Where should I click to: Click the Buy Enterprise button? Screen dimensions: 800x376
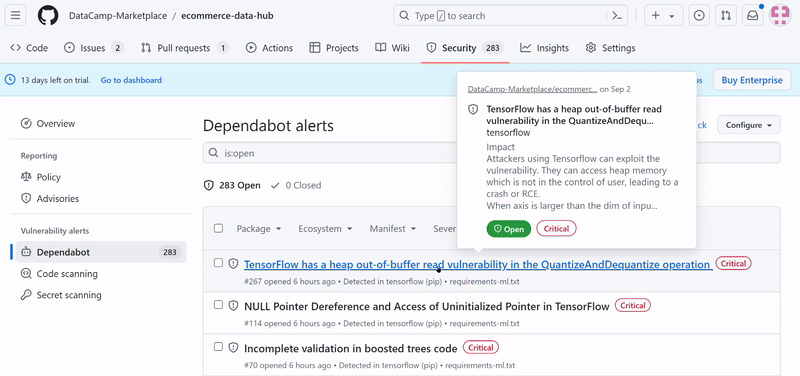tap(752, 80)
